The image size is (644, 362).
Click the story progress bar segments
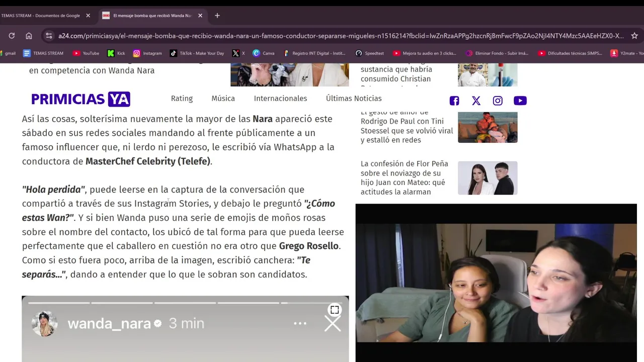[x=185, y=303]
